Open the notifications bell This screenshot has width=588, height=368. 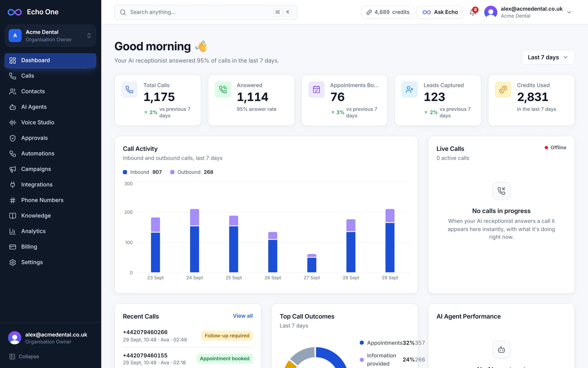click(473, 12)
